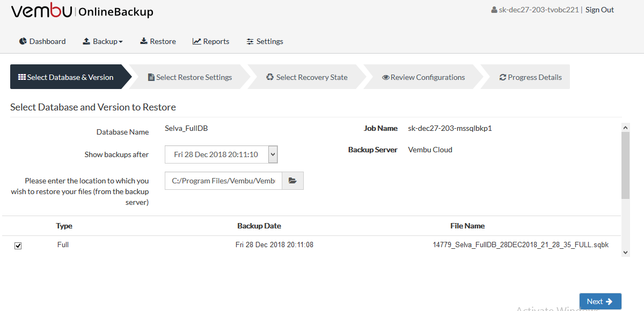This screenshot has width=644, height=311.
Task: Click the Backup Date column header
Action: 259,226
